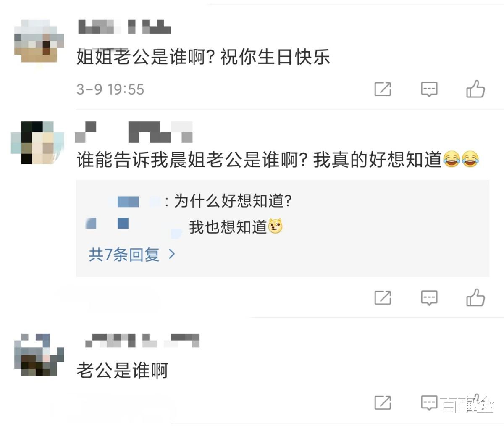
Task: Open the reply bubble icon under 共7条回复 comment
Action: (429, 298)
